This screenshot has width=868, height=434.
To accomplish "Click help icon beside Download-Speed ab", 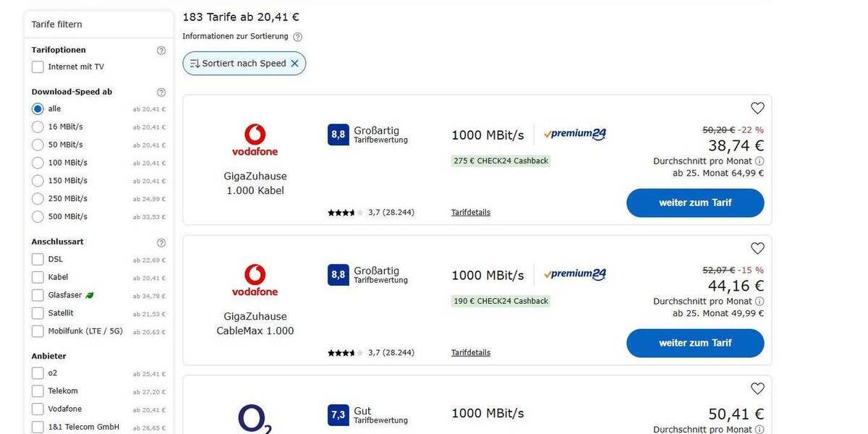I will (x=161, y=93).
